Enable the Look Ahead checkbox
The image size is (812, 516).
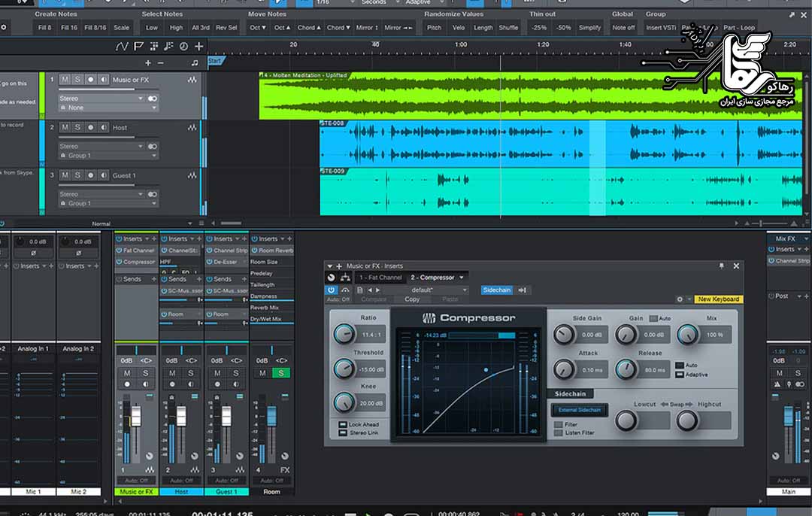click(x=343, y=425)
